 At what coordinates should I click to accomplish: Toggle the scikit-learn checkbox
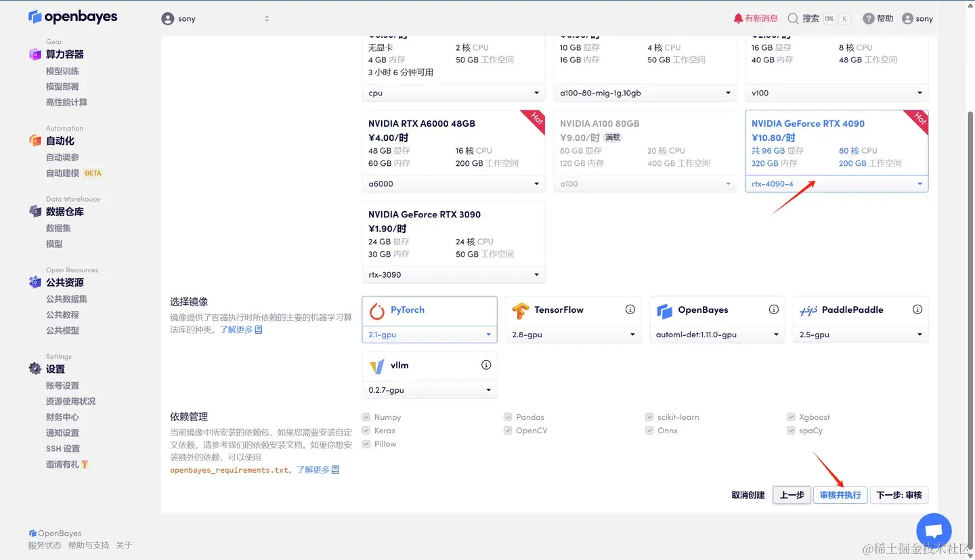tap(650, 417)
